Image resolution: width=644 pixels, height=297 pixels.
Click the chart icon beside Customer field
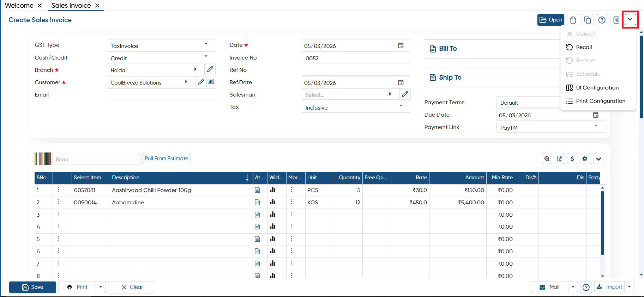click(211, 81)
